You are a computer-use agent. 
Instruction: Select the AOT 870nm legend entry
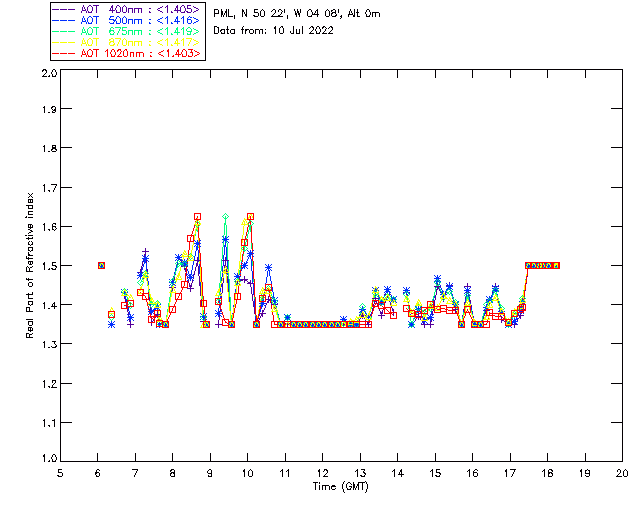coord(127,42)
